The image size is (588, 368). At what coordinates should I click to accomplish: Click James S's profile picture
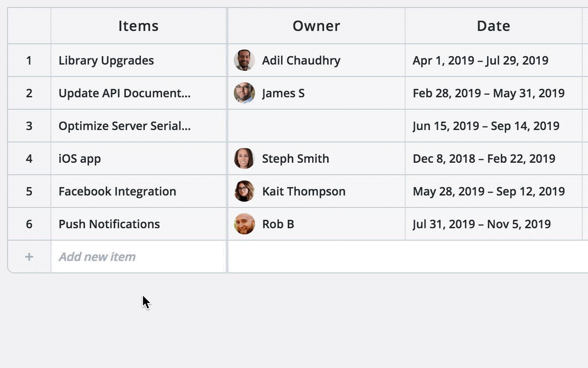(244, 93)
